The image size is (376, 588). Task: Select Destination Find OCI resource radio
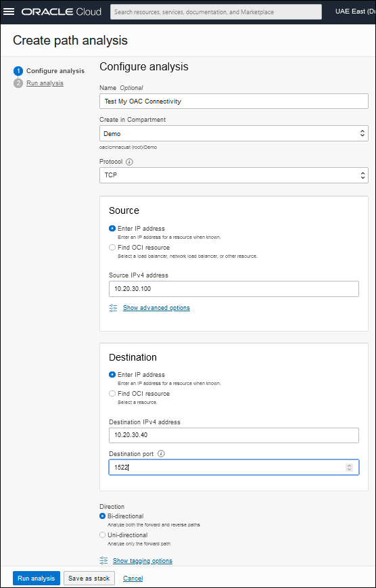point(112,394)
